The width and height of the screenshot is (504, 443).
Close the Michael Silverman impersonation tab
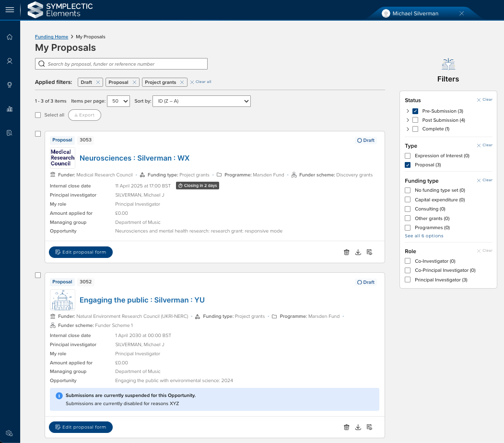pos(462,13)
